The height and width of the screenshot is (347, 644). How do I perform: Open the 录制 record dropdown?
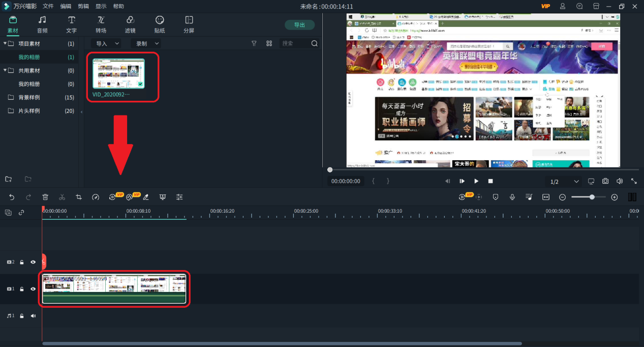pyautogui.click(x=146, y=44)
